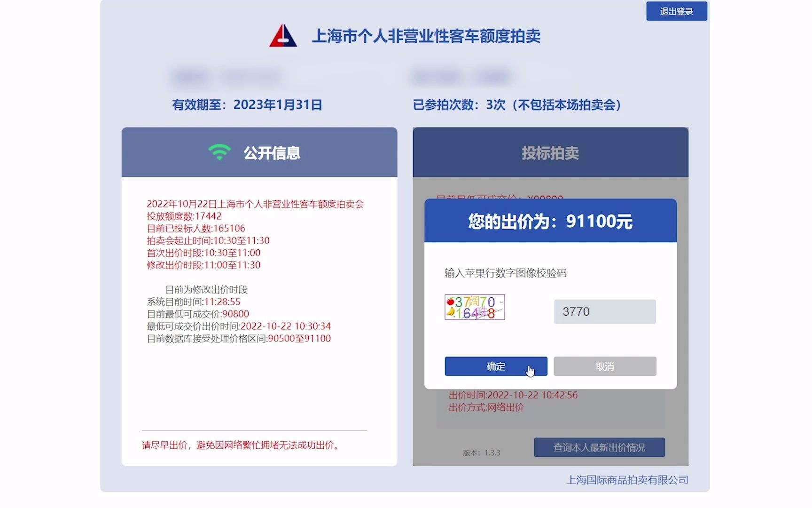Click the 目前为修改出价时段 text
The image size is (812, 508).
click(206, 290)
